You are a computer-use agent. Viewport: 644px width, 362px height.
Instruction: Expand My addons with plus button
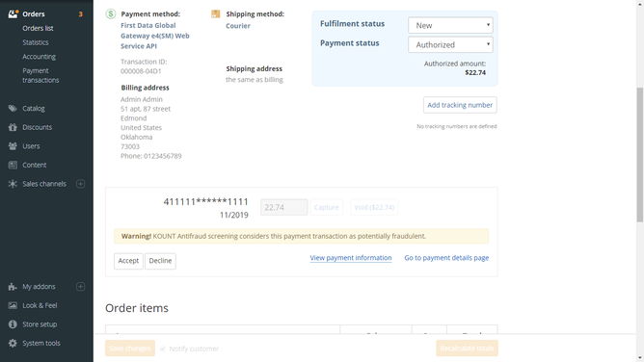coord(81,287)
